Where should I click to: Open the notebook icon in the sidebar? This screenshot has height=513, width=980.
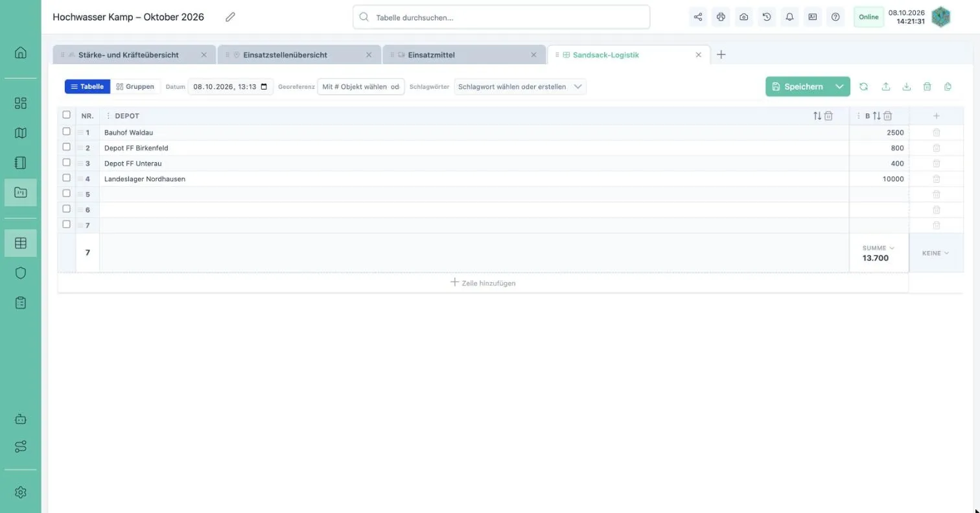coord(21,163)
